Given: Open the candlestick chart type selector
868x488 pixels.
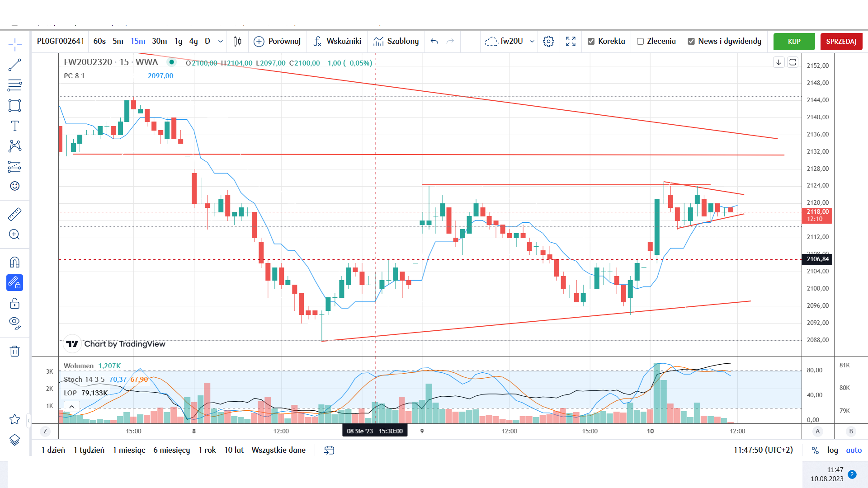Looking at the screenshot, I should 237,41.
